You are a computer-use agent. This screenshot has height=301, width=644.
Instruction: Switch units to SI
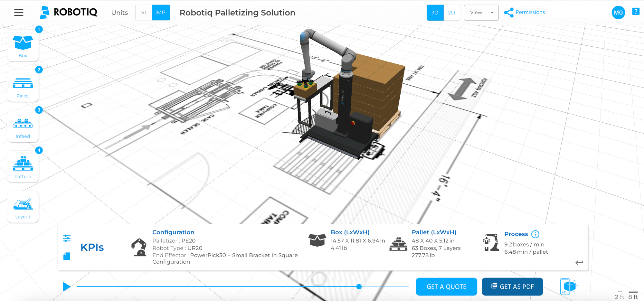(x=144, y=13)
